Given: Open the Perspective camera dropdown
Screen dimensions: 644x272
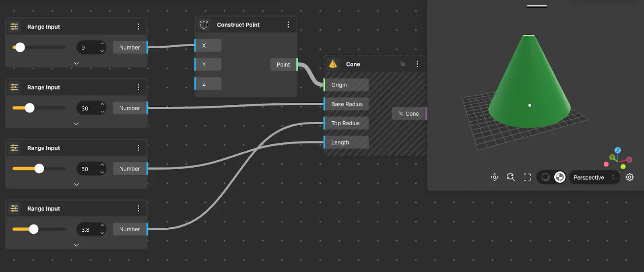Looking at the screenshot, I should (594, 177).
